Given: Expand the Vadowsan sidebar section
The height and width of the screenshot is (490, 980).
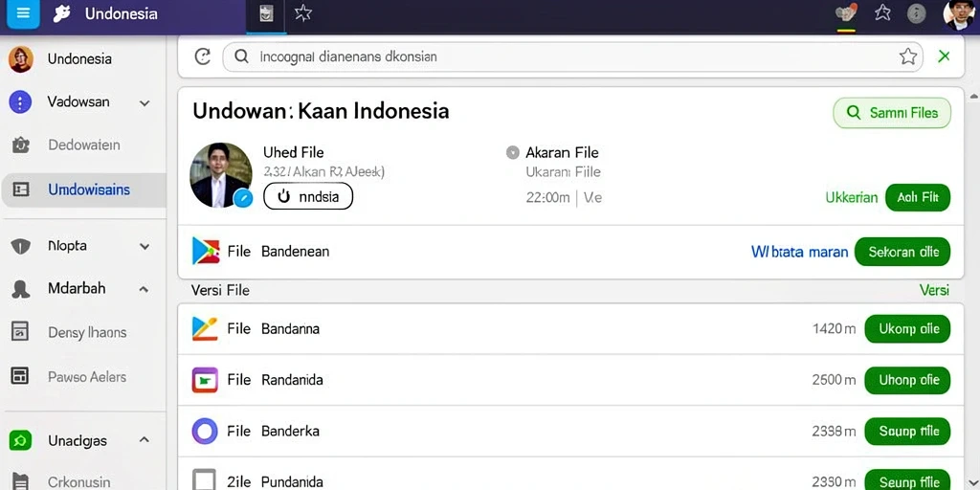Looking at the screenshot, I should (145, 103).
